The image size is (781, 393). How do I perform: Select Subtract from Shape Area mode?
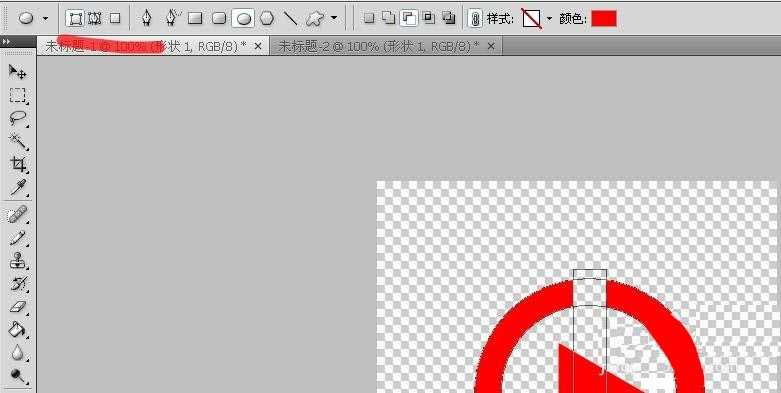409,19
